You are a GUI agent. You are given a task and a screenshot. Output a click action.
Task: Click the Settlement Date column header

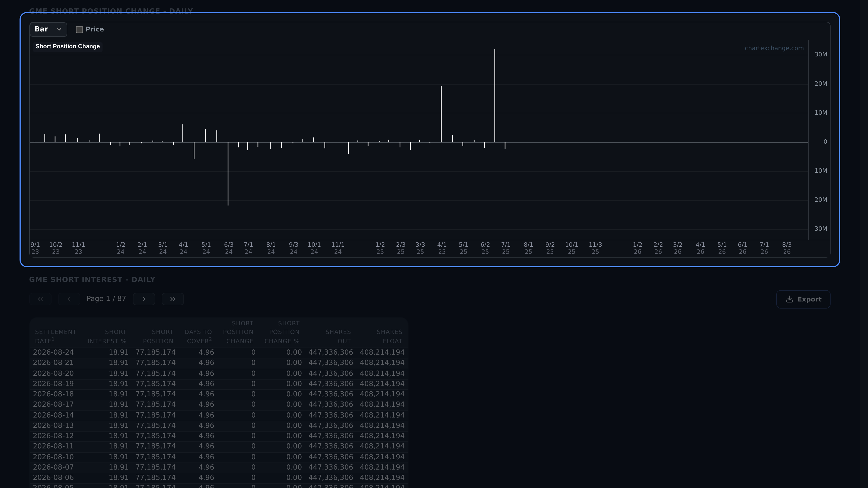click(x=56, y=336)
